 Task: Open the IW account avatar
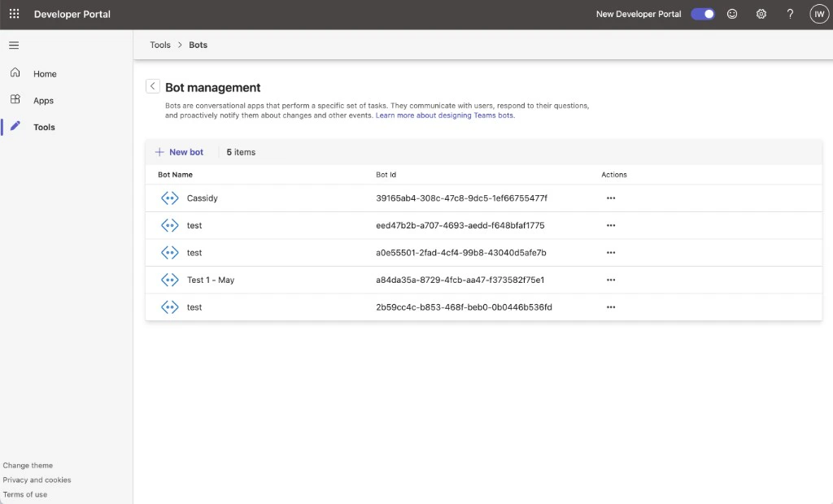pyautogui.click(x=819, y=15)
